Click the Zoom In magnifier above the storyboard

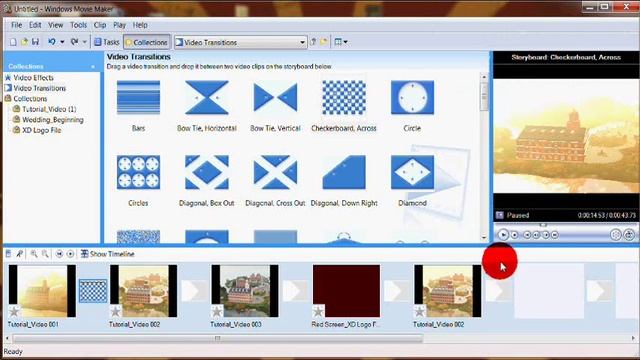tap(34, 254)
